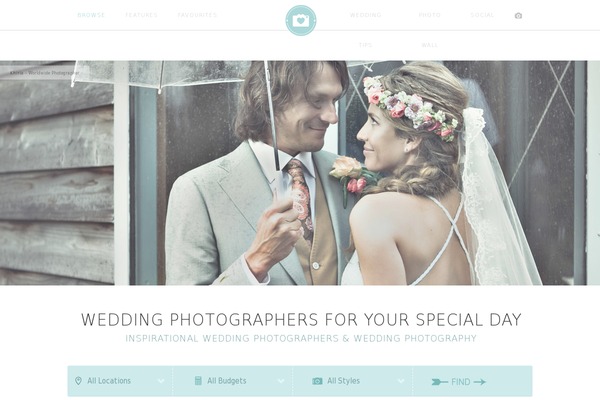Open the Browse menu item
The width and height of the screenshot is (600, 400).
point(91,15)
